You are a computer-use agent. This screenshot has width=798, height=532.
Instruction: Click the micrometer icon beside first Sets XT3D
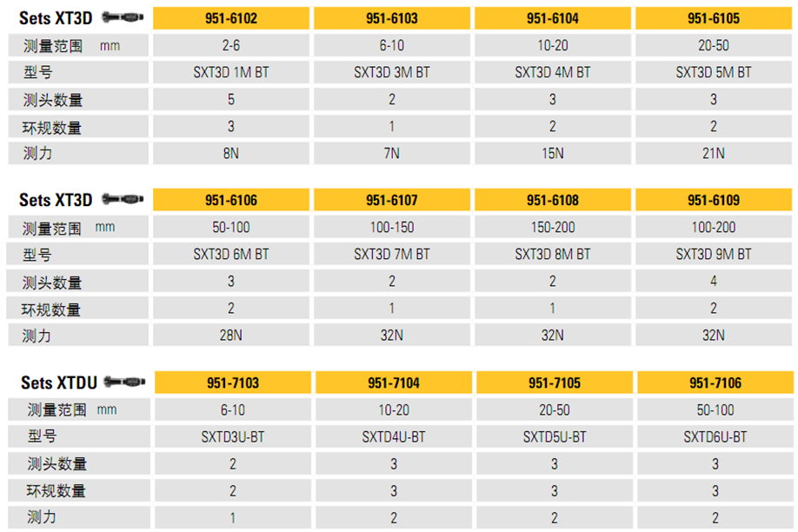point(123,17)
